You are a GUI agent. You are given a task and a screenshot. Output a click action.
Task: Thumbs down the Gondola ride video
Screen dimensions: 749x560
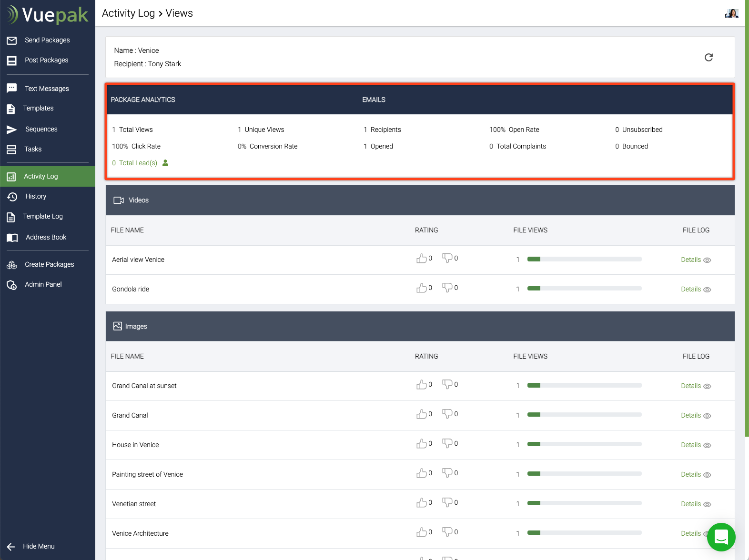click(x=447, y=288)
